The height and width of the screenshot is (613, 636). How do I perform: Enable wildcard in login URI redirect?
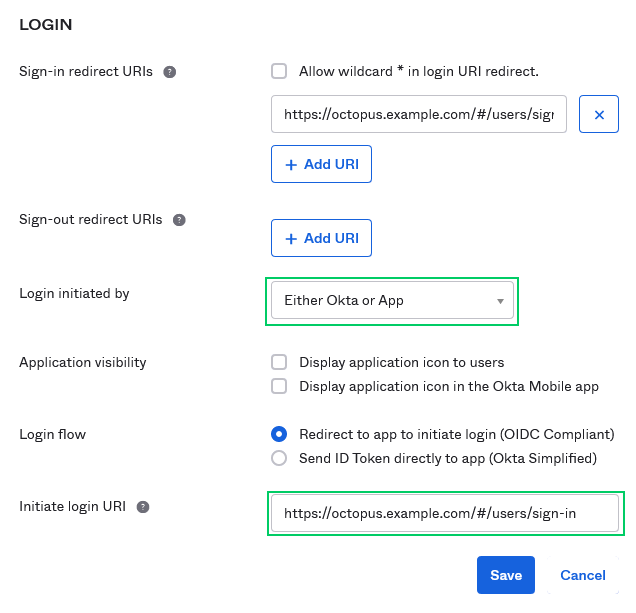(x=280, y=71)
